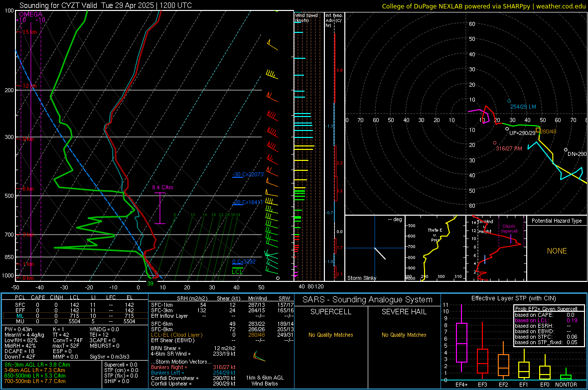This screenshot has height=390, width=588.
Task: Click the 'UP=290/29' hodograph label
Action: [522, 133]
